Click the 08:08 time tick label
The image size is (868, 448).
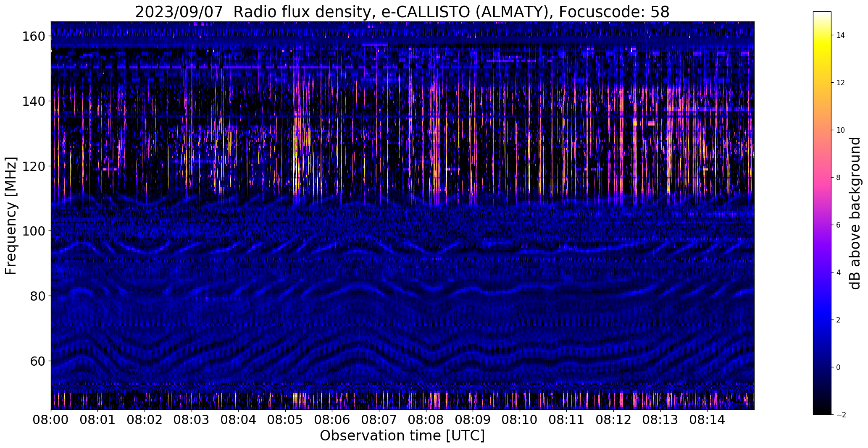426,420
